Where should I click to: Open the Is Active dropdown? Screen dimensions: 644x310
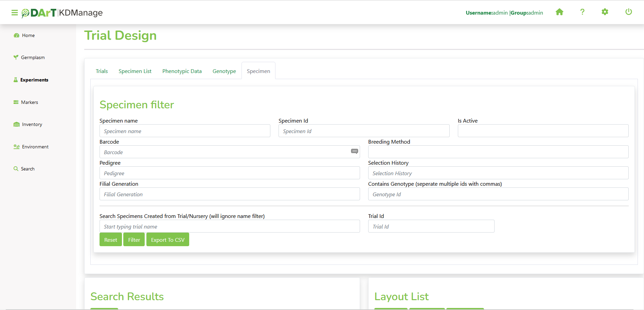click(543, 131)
